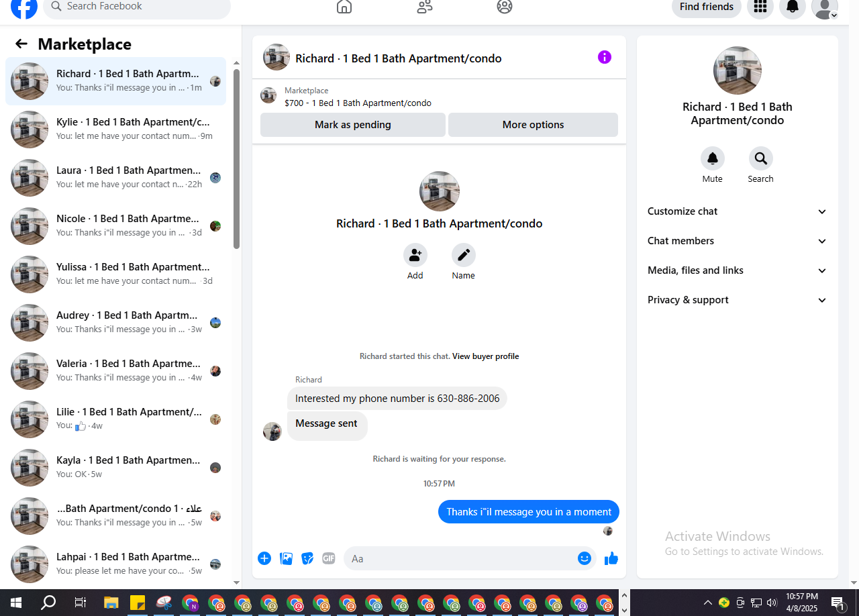Open Nicole's apartment conversation
The image size is (859, 616).
point(115,226)
